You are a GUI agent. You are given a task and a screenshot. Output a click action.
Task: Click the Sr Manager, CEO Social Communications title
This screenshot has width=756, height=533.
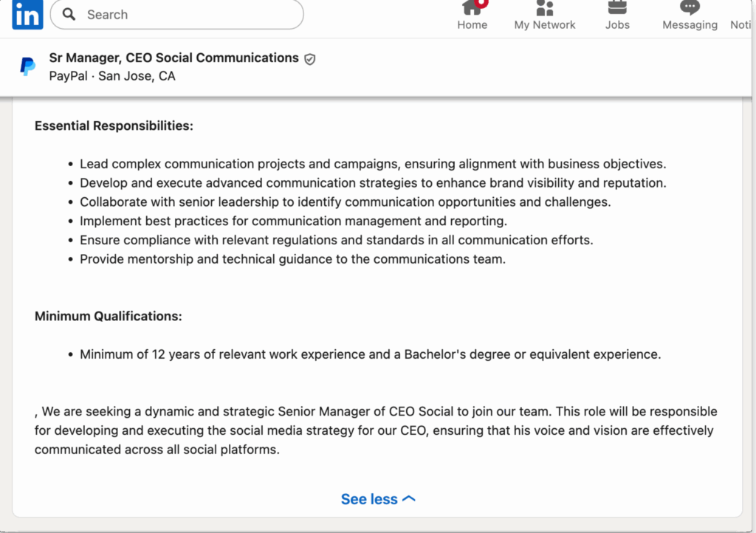173,58
